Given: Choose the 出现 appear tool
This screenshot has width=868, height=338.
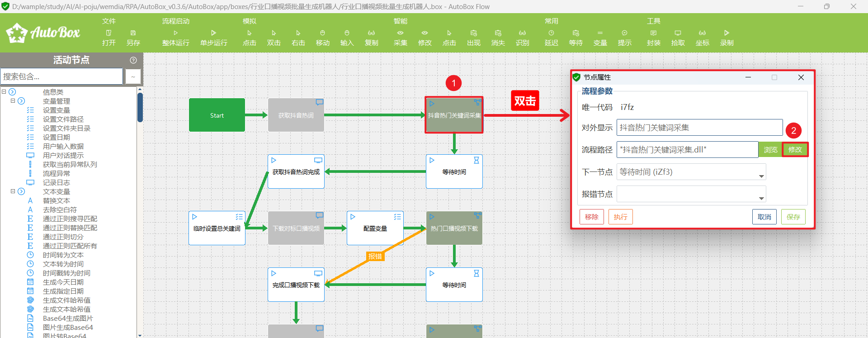Looking at the screenshot, I should 473,38.
